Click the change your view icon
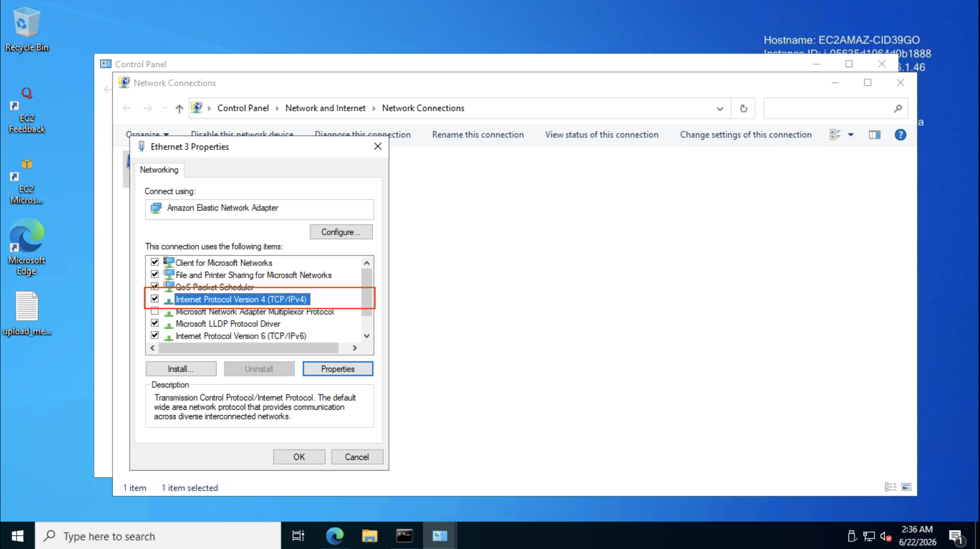The width and height of the screenshot is (980, 549). coord(835,135)
